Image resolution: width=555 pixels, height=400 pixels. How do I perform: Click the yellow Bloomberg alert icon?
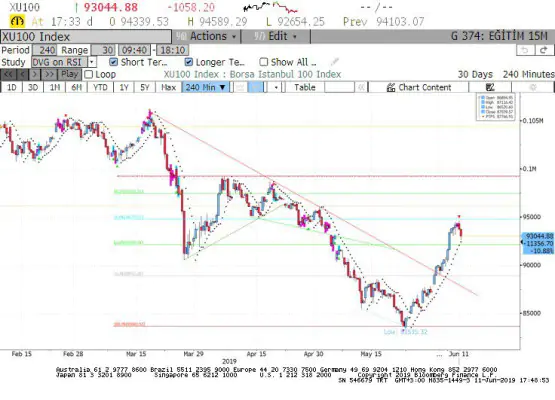pyautogui.click(x=17, y=22)
